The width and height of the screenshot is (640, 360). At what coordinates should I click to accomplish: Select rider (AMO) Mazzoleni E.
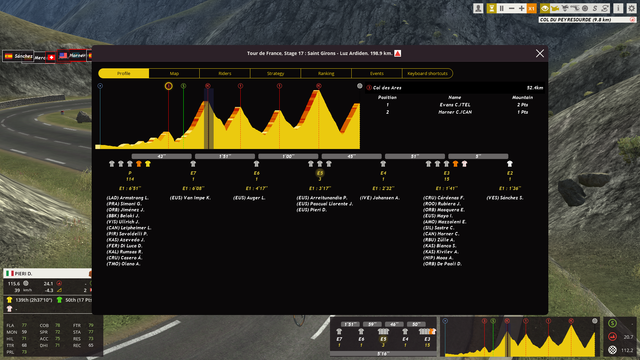444,222
